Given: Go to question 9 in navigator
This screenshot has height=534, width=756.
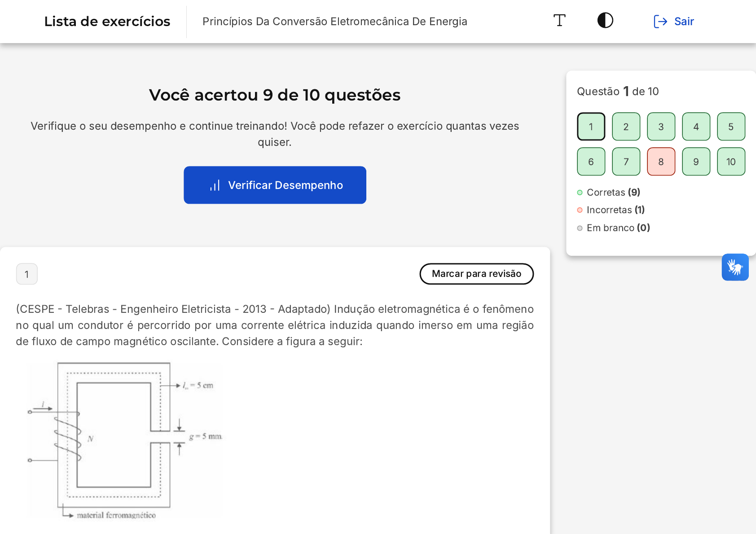Looking at the screenshot, I should click(696, 162).
